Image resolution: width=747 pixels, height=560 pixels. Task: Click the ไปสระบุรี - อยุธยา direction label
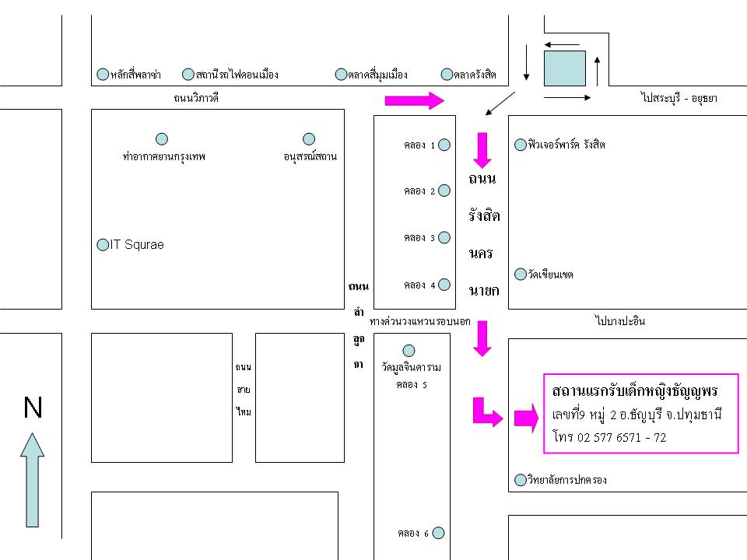point(679,98)
